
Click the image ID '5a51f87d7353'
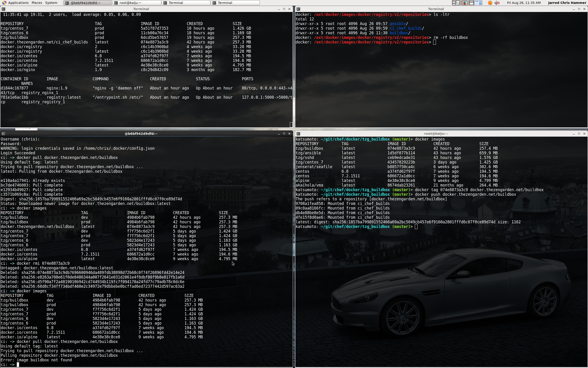[x=155, y=28]
